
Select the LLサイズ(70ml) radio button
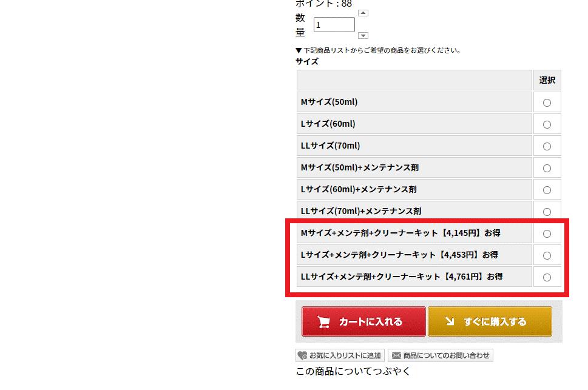tap(547, 146)
